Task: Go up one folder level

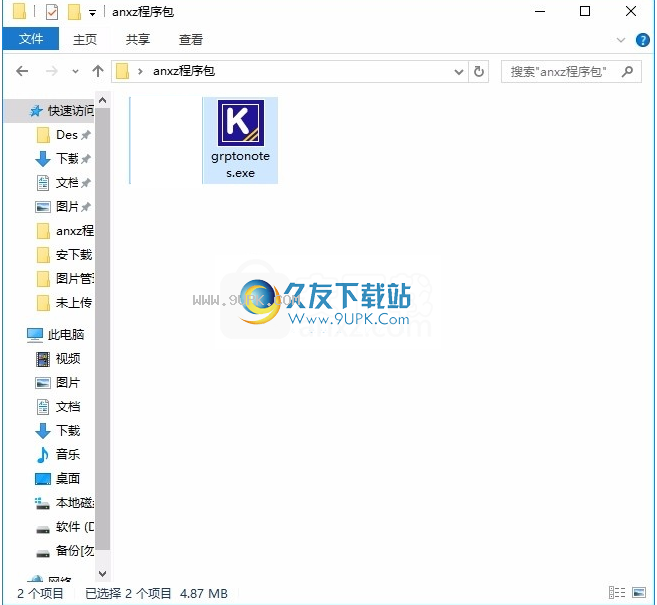Action: pos(98,71)
